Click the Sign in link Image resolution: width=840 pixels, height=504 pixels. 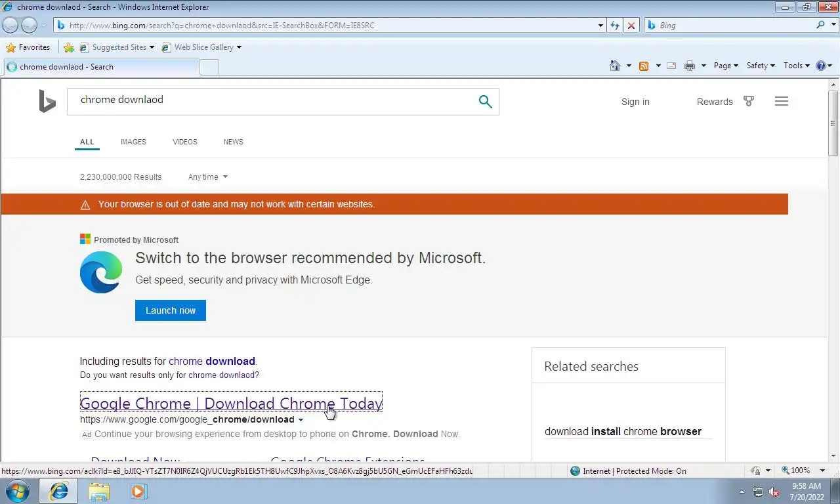(635, 102)
